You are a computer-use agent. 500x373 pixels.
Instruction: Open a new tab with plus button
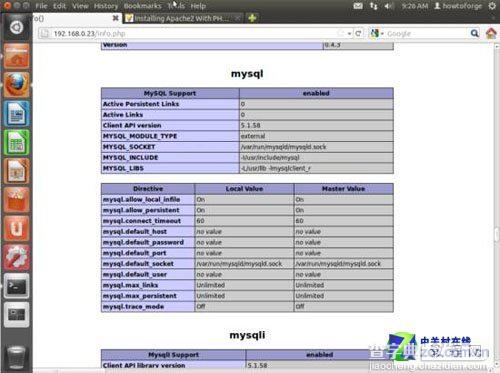pyautogui.click(x=252, y=18)
